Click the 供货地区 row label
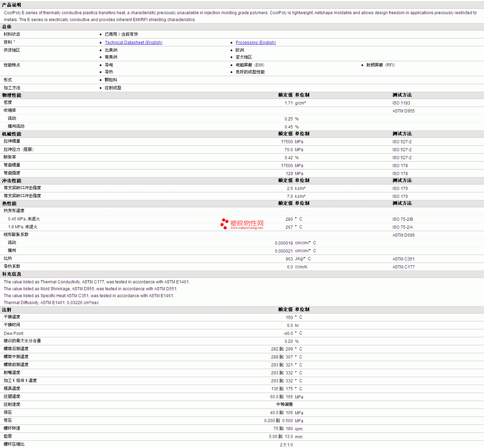This screenshot has width=484, height=448. pos(12,50)
